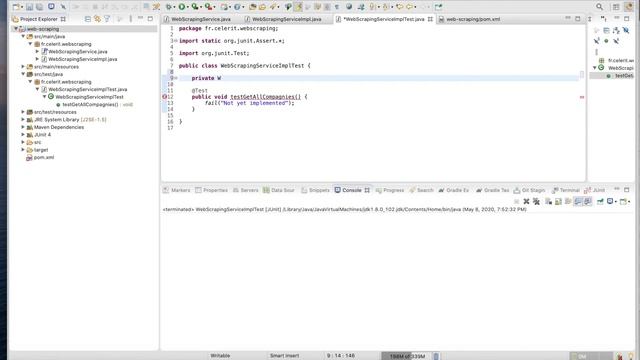Select testGetAllCompagnies() in Project Explorer
Viewport: 640px width, 360px height.
click(90, 104)
